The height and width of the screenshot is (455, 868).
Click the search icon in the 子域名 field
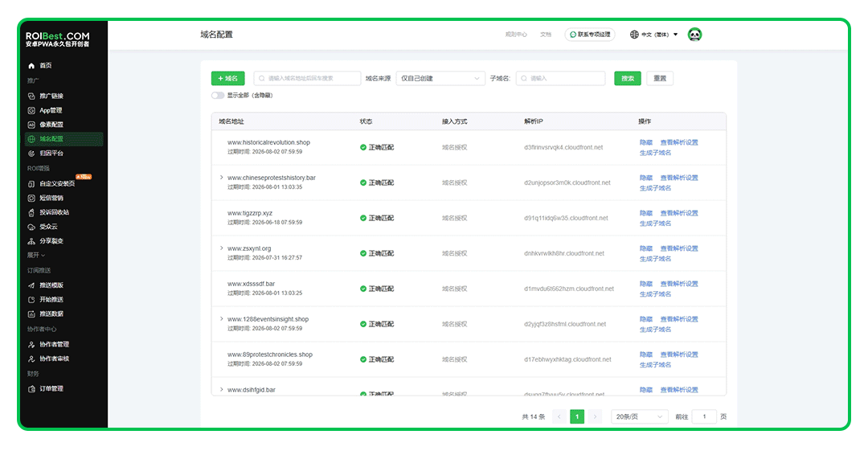click(524, 79)
